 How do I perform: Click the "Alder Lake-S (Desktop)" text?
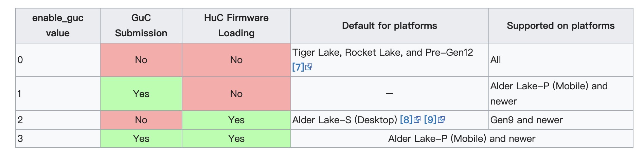click(x=344, y=120)
